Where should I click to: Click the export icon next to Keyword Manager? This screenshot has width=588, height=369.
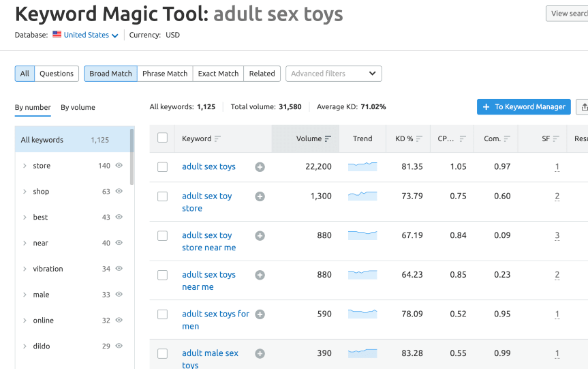583,107
